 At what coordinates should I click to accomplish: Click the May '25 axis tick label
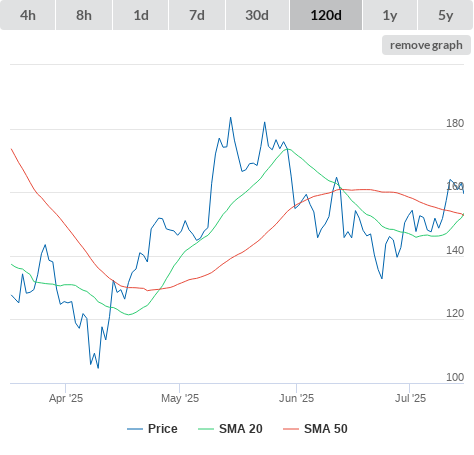(x=180, y=398)
